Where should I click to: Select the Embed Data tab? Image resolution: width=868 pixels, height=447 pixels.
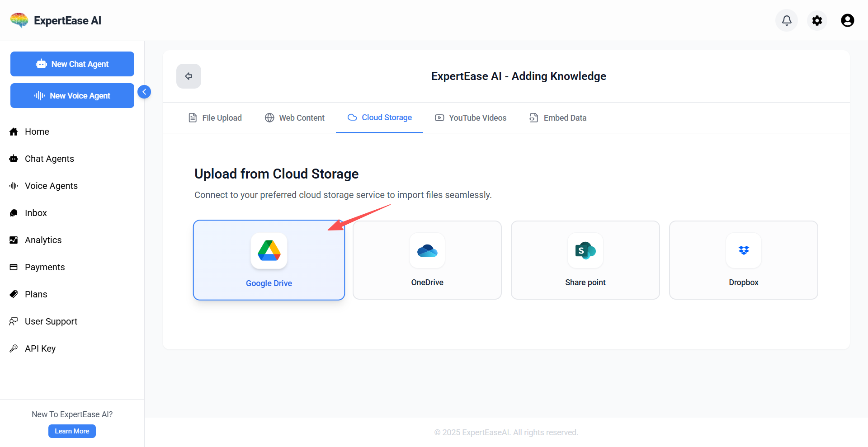(558, 118)
